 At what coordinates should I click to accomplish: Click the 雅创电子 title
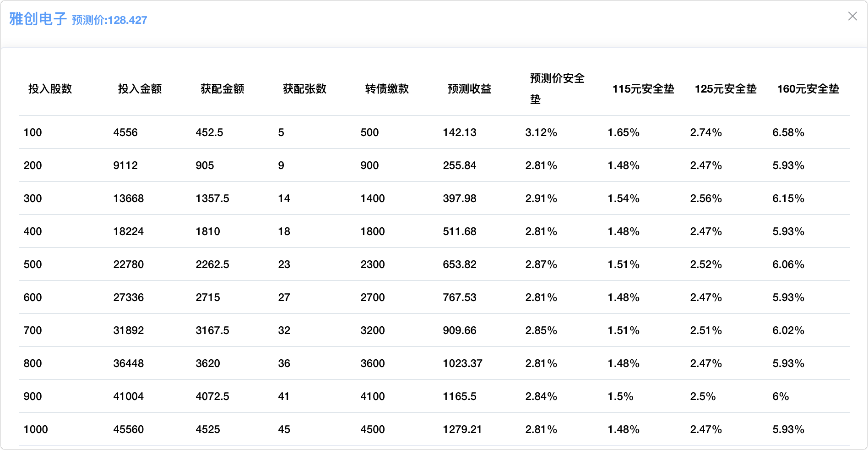(38, 19)
